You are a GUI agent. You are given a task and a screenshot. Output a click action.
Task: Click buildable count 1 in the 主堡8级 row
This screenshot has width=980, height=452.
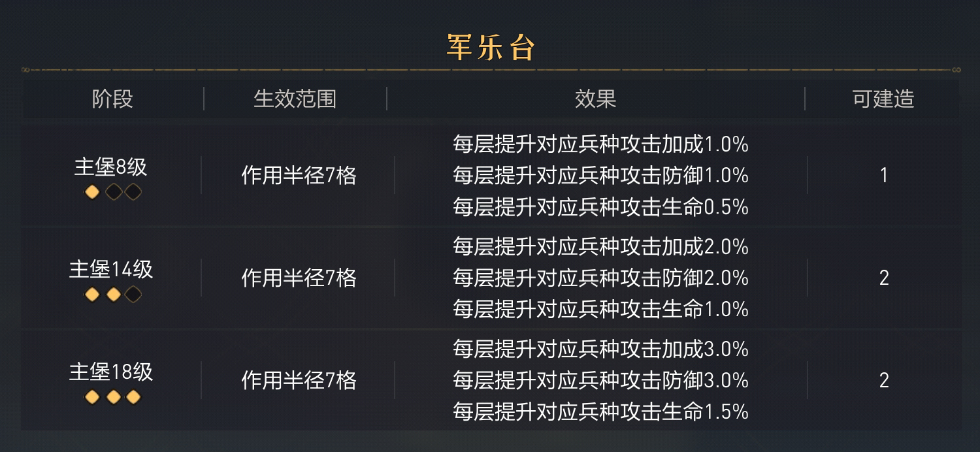point(884,176)
